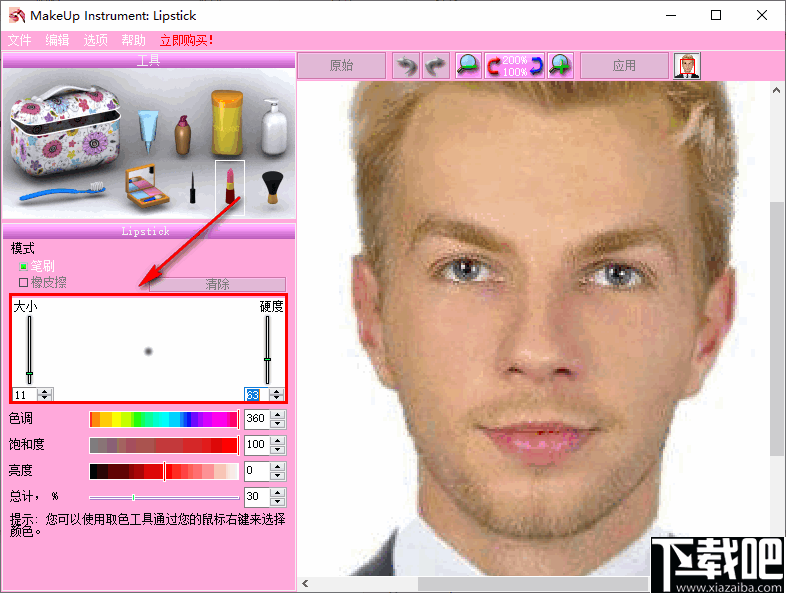Decrease the 亮度 brightness value with down arrow

pos(278,476)
